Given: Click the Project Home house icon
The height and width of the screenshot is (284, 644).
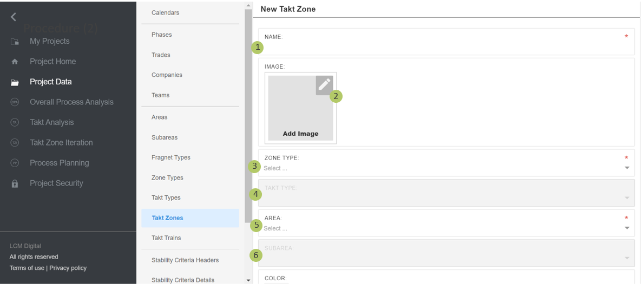Looking at the screenshot, I should point(15,62).
